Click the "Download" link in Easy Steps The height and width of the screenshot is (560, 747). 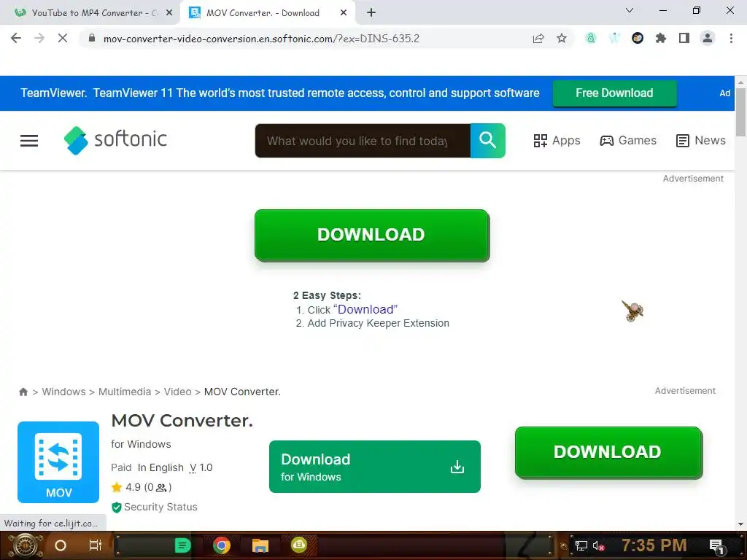(365, 309)
